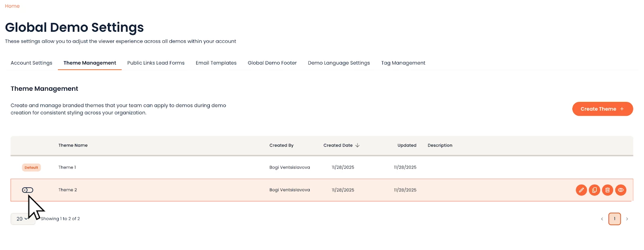644x250 pixels.
Task: Click the delete trash icon for Theme 2
Action: coord(608,190)
